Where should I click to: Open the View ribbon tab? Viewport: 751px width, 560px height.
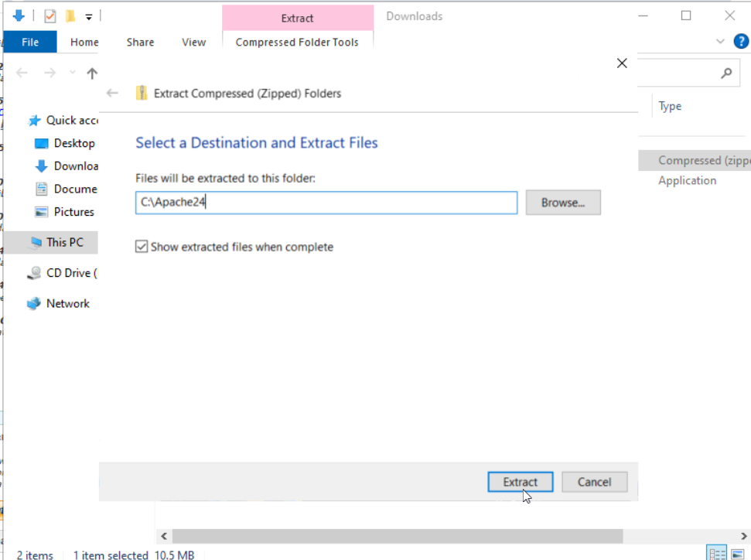click(194, 43)
